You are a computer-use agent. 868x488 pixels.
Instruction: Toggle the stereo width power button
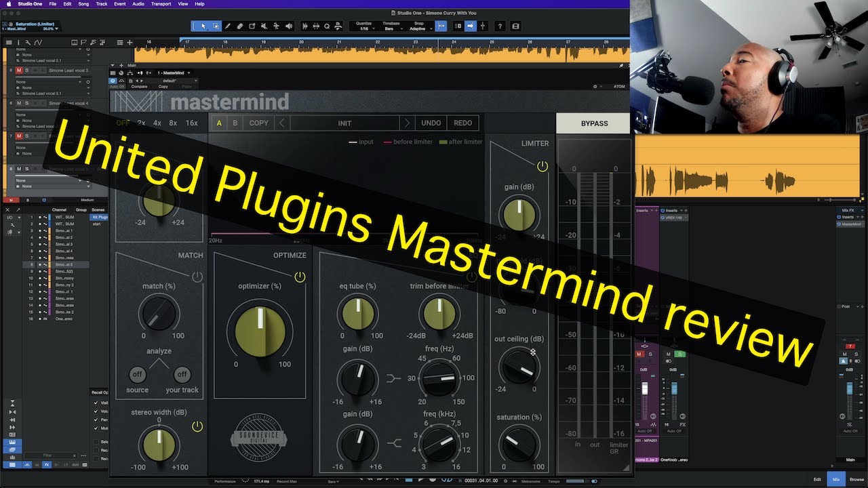[x=197, y=426]
